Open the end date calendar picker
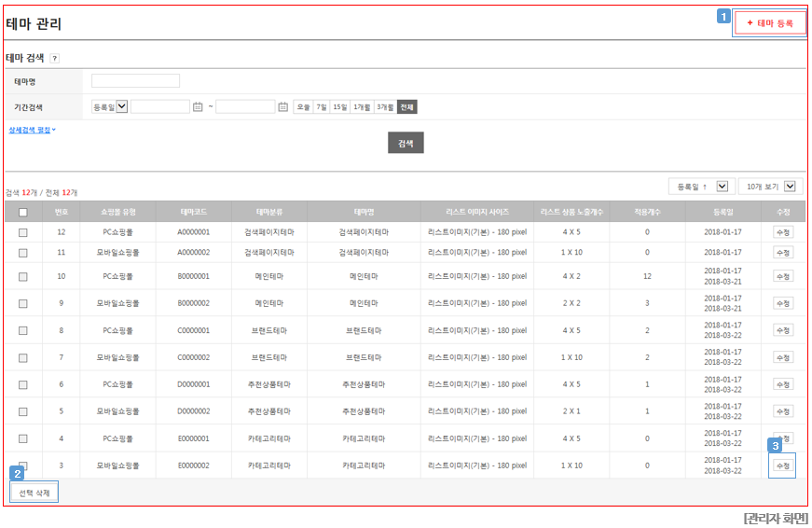 282,107
